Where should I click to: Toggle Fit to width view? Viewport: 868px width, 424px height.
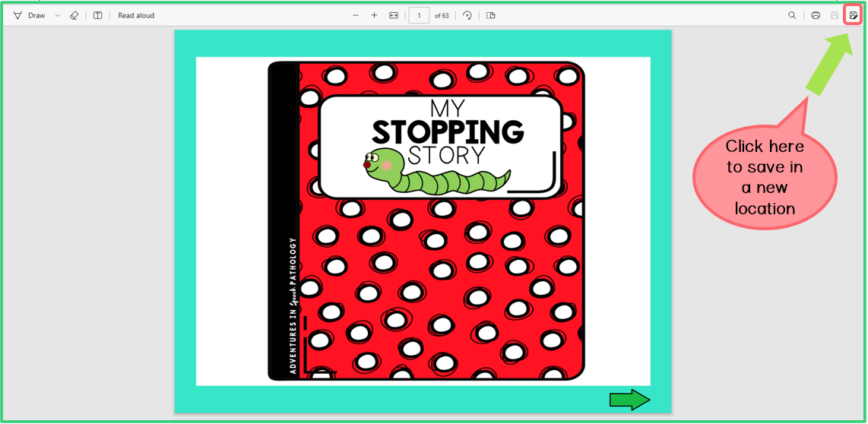393,15
